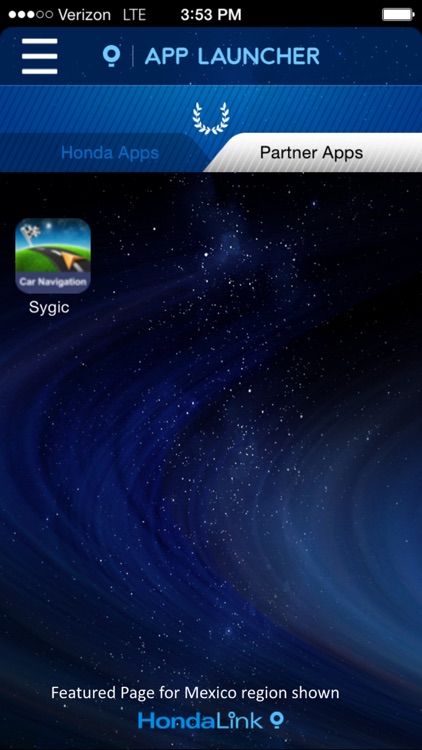Tap the HondaLink logo at the bottom

pyautogui.click(x=211, y=720)
